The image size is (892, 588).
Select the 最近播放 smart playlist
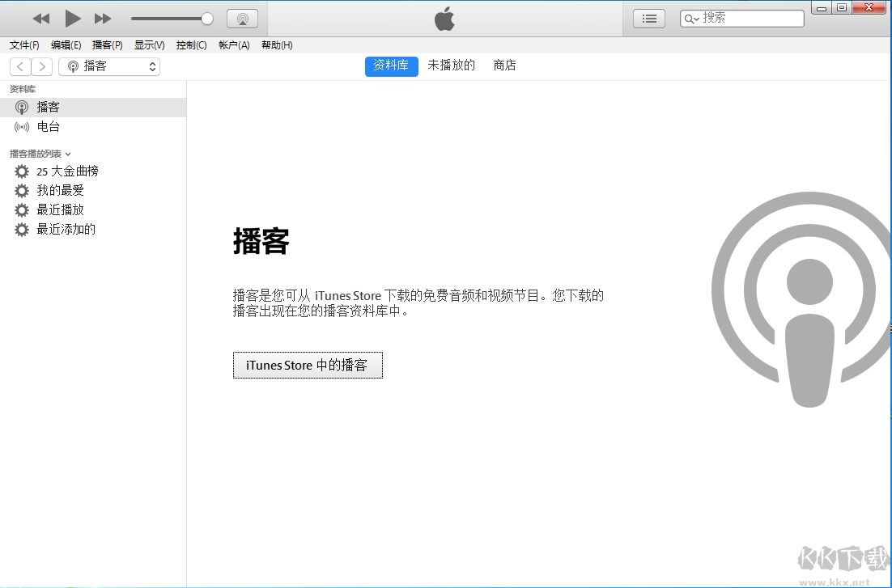[x=59, y=209]
